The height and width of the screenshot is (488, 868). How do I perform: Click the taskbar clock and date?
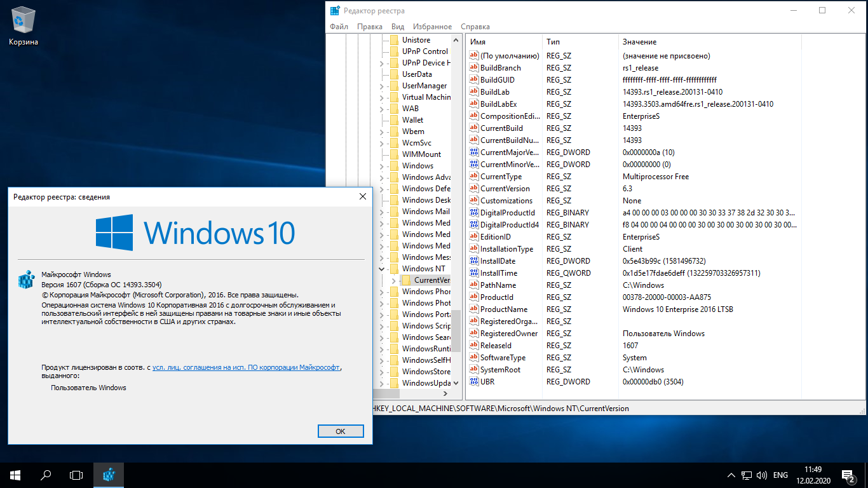click(812, 475)
